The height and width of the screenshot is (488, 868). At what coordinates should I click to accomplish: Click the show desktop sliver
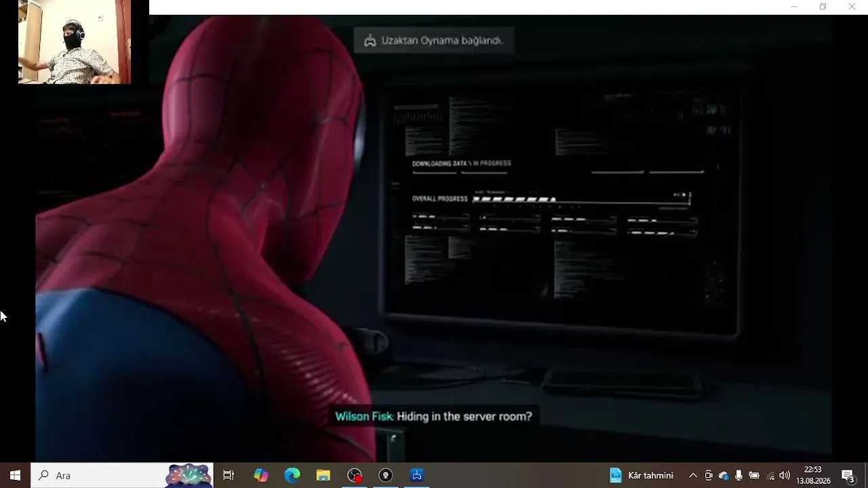(866, 476)
